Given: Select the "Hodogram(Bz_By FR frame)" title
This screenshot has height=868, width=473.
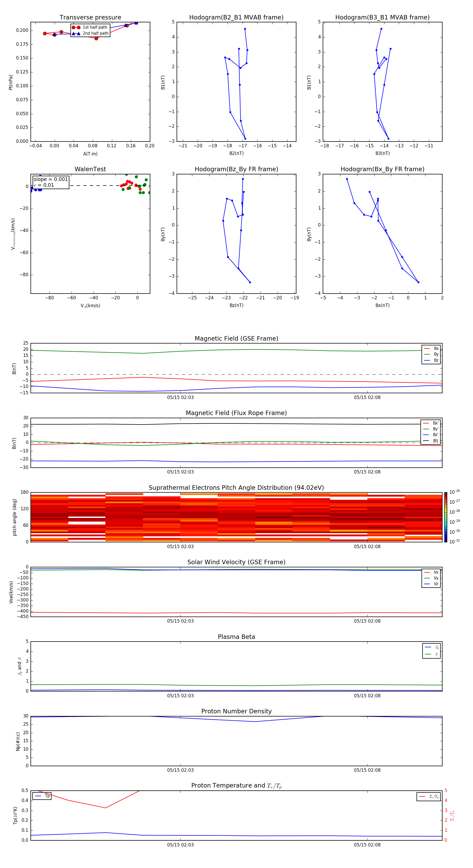Looking at the screenshot, I should 236,169.
